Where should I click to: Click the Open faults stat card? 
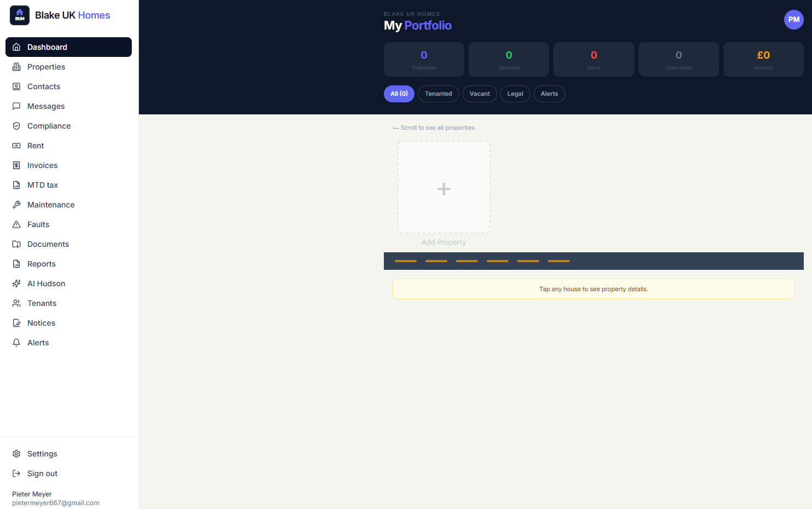(x=679, y=60)
